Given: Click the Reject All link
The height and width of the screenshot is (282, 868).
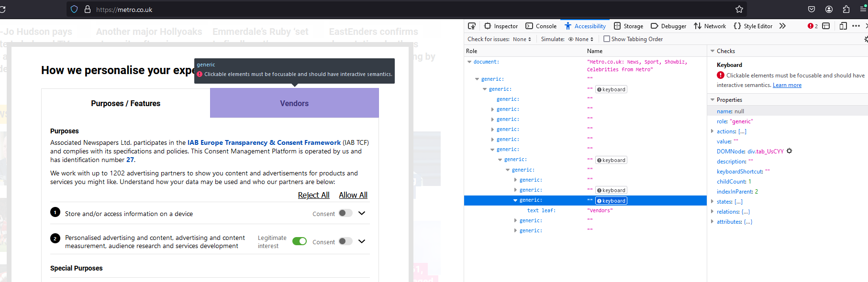Looking at the screenshot, I should [x=313, y=195].
